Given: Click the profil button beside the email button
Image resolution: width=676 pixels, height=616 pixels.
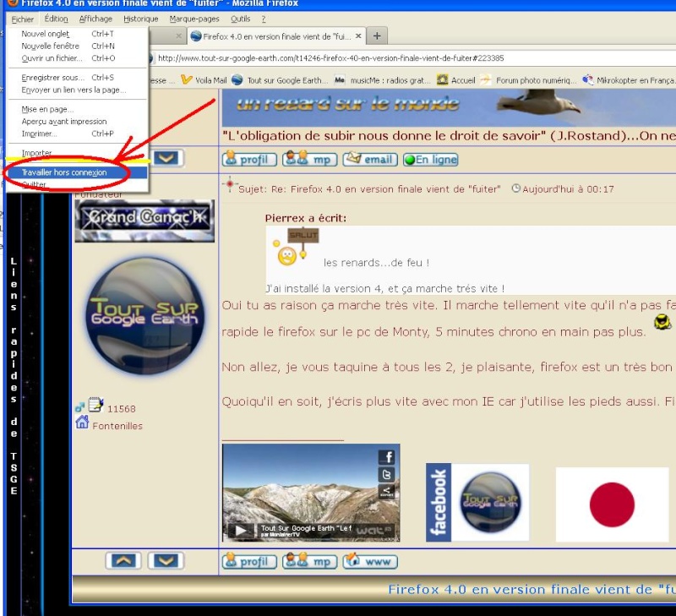Looking at the screenshot, I should tap(249, 160).
